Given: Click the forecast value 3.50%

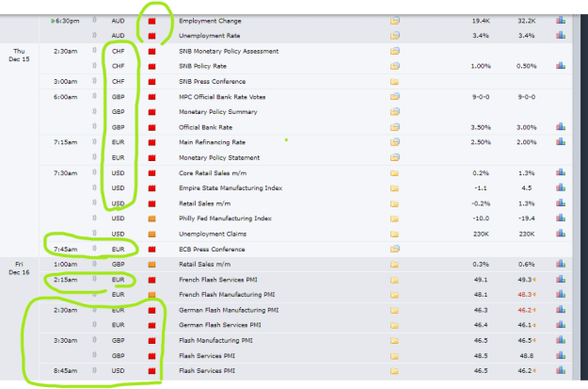Looking at the screenshot, I should coord(481,127).
